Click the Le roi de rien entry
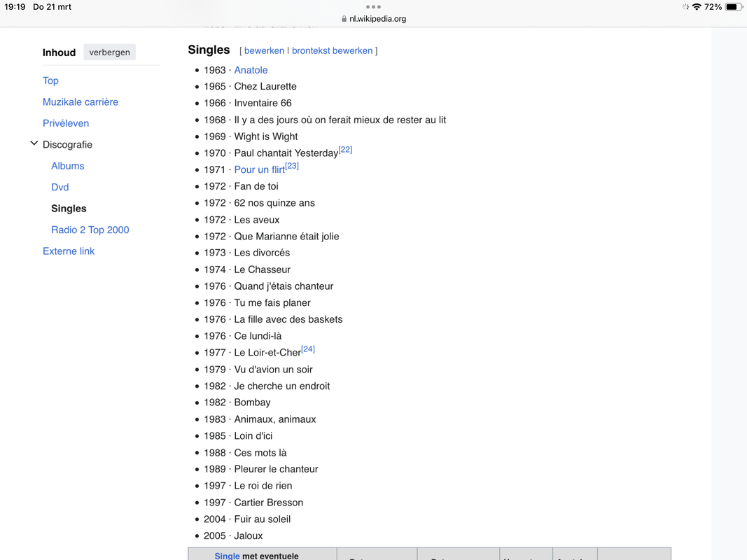 tap(263, 486)
